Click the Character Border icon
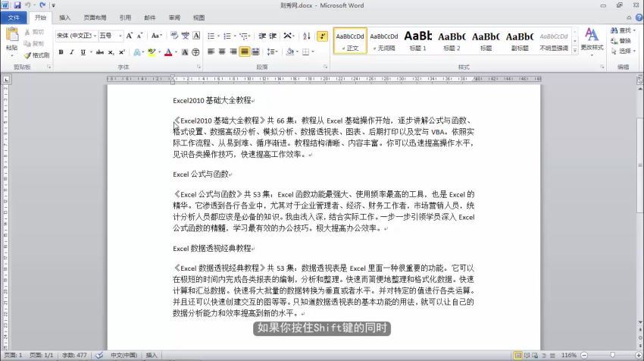This screenshot has width=644, height=361. pos(196,36)
